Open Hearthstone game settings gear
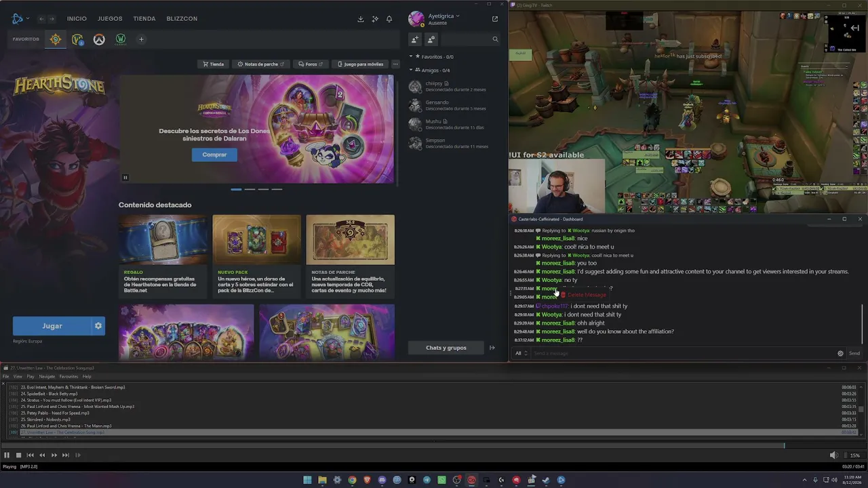Viewport: 868px width, 488px height. [x=98, y=326]
